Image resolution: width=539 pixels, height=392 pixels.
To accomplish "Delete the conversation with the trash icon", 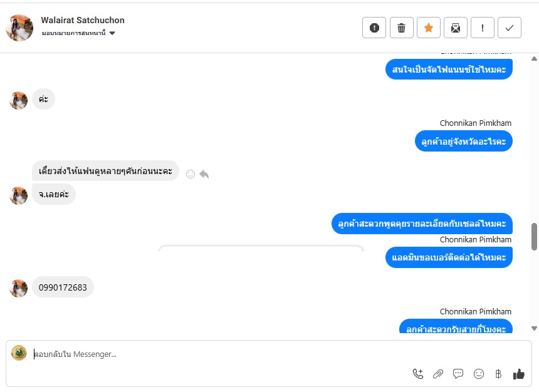I will [401, 28].
